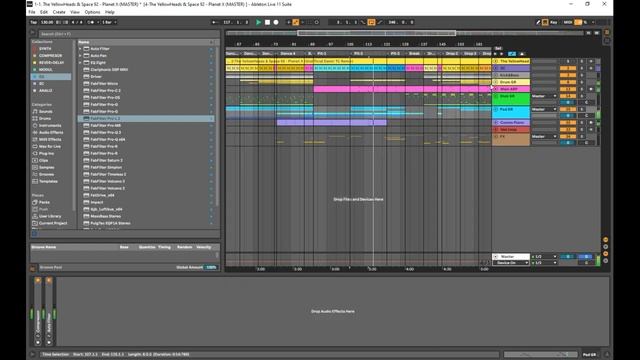
Task: Toggle the Stab GR track activator
Action: click(x=568, y=96)
